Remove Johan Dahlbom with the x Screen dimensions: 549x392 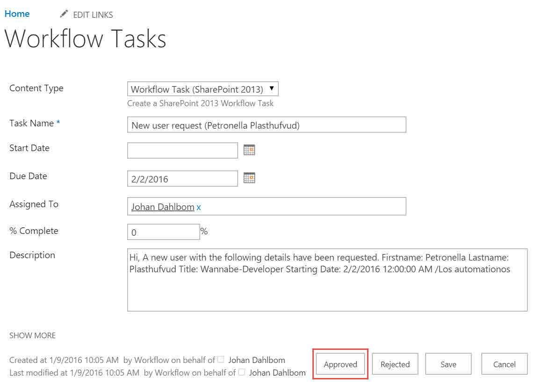click(x=199, y=207)
